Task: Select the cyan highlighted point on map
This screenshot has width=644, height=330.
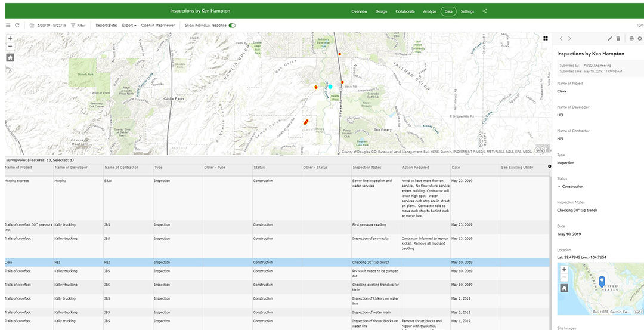Action: 330,87
